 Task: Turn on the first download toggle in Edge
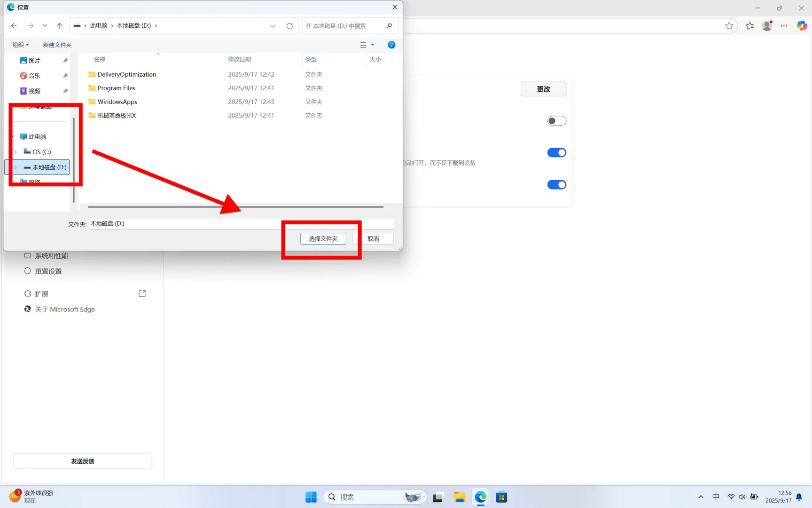pos(557,121)
